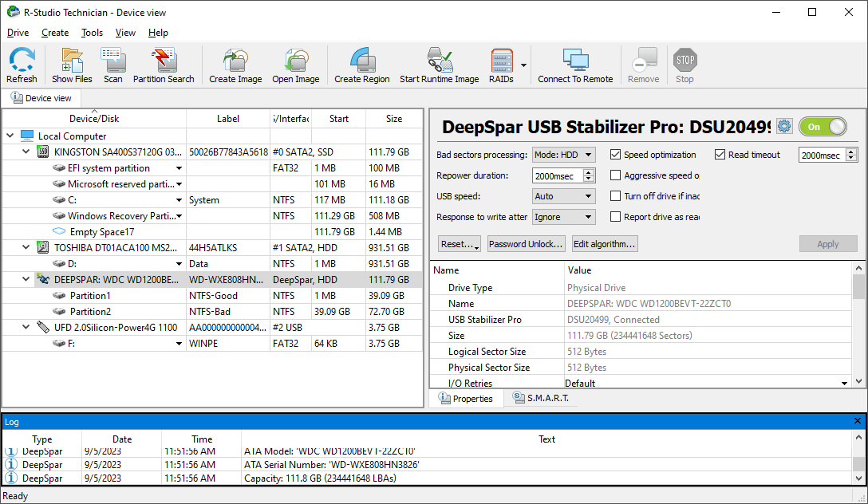Toggle the Read timeout checkbox

click(x=720, y=155)
